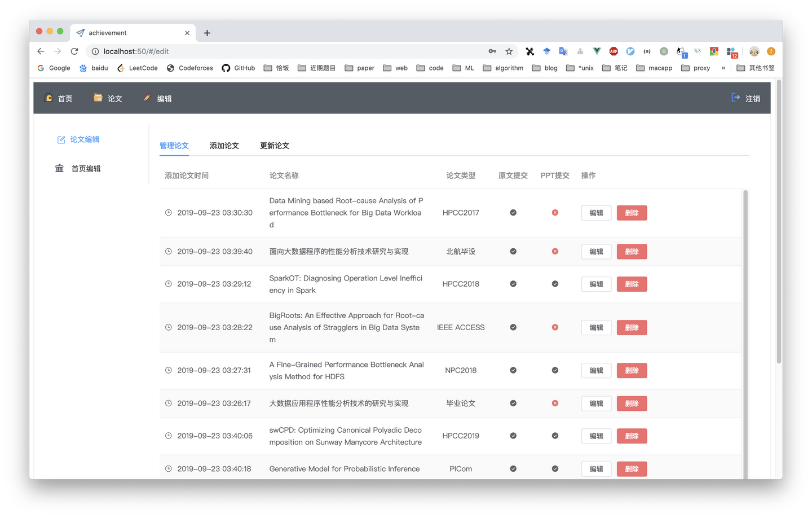This screenshot has height=518, width=812.
Task: Click the 编辑 pencil icon in navbar
Action: click(147, 98)
